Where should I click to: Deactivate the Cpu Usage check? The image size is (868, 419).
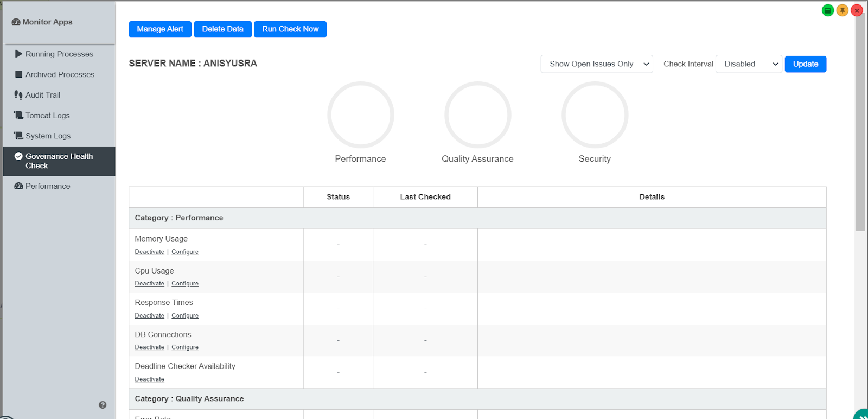(x=149, y=283)
